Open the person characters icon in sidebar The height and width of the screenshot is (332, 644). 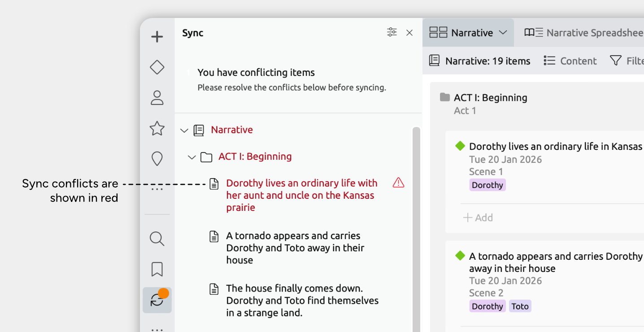[x=157, y=98]
